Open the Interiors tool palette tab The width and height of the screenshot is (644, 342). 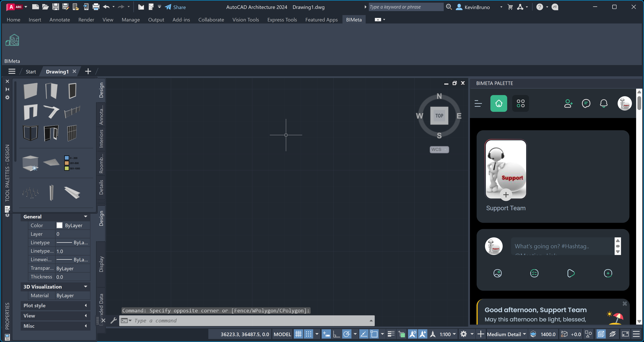pos(101,138)
